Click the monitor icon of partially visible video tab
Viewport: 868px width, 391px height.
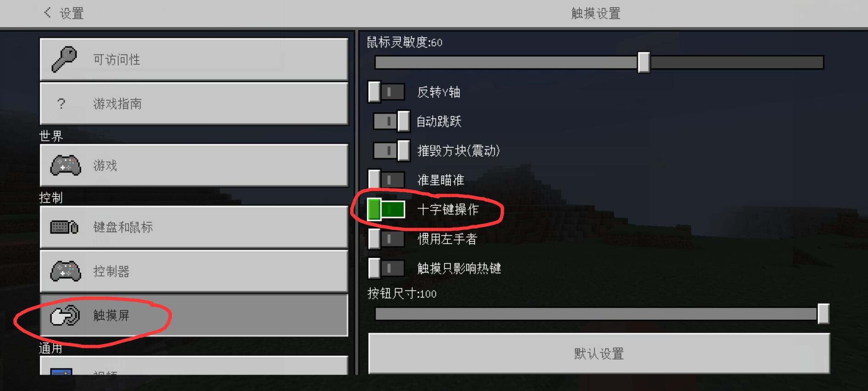[x=61, y=372]
